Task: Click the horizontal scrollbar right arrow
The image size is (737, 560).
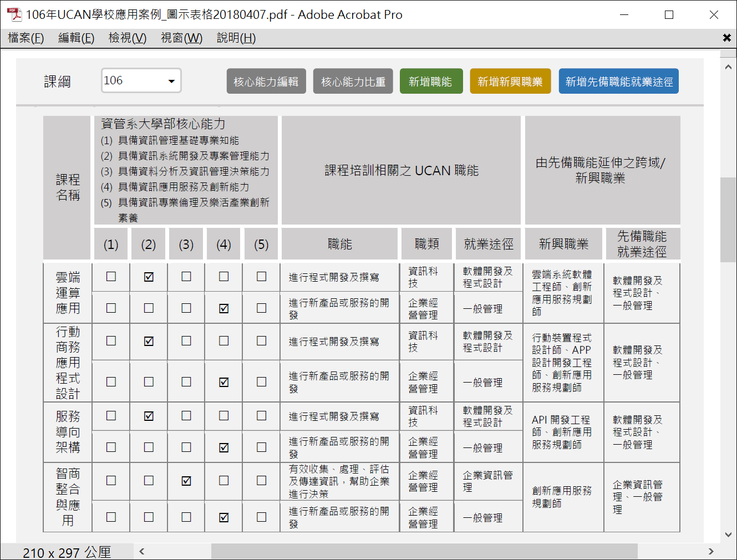Action: click(711, 551)
